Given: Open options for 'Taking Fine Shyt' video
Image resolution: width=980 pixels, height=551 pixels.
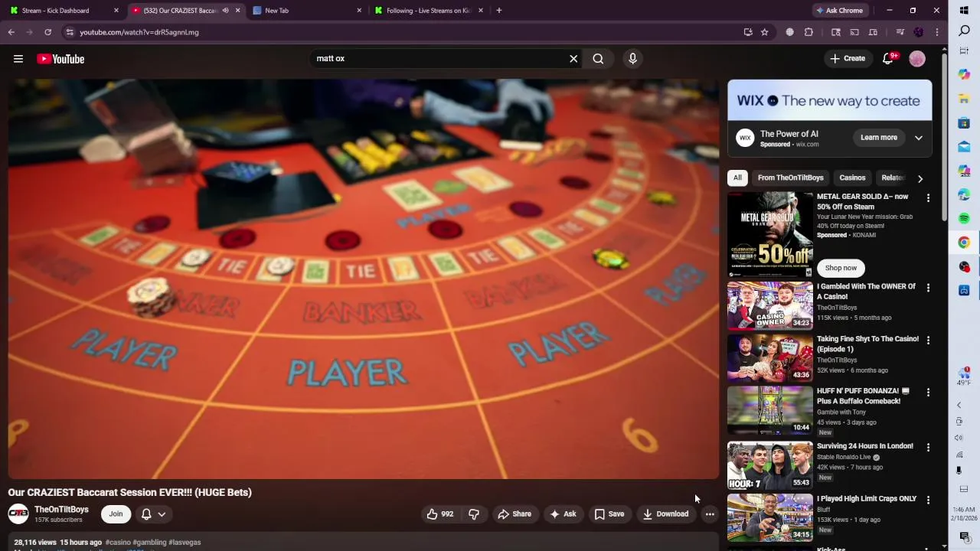Looking at the screenshot, I should [x=928, y=340].
